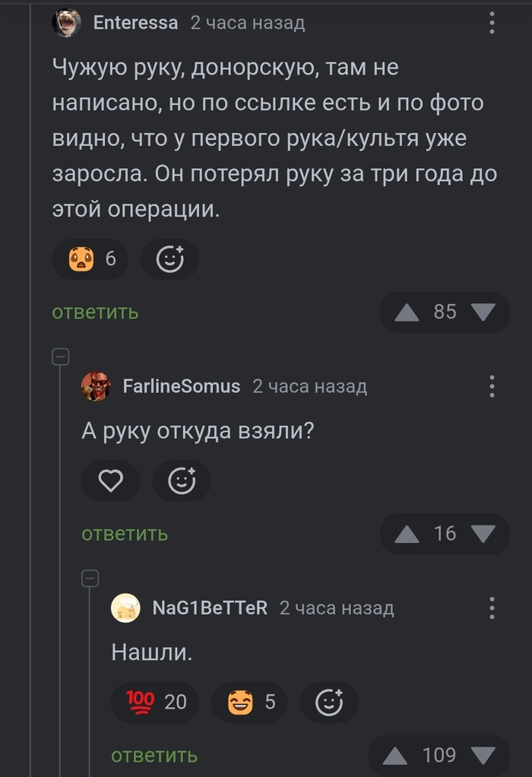The height and width of the screenshot is (777, 532).
Task: Toggle the shocked emoji reaction with 6
Action: click(90, 259)
